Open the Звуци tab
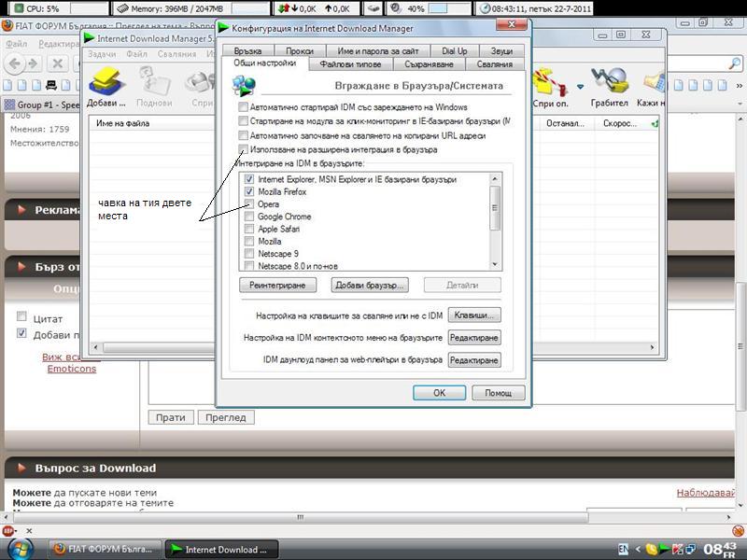 tap(501, 51)
